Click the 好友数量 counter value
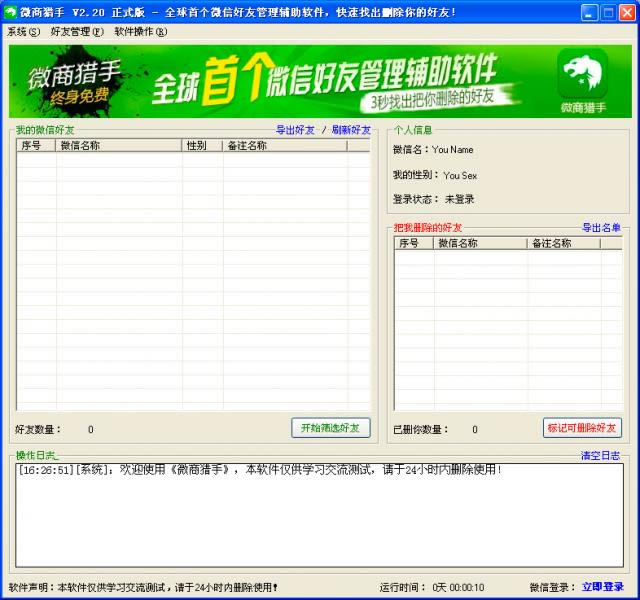 [91, 429]
